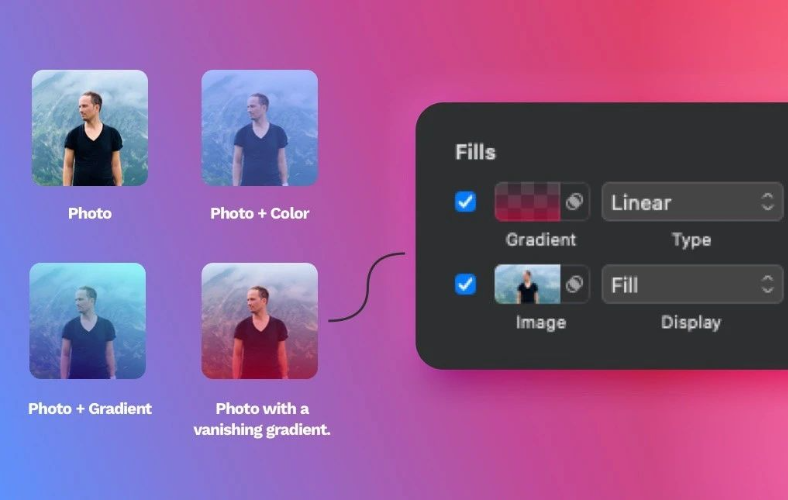Uncheck the Image fill checkbox
The width and height of the screenshot is (788, 500).
(x=465, y=284)
